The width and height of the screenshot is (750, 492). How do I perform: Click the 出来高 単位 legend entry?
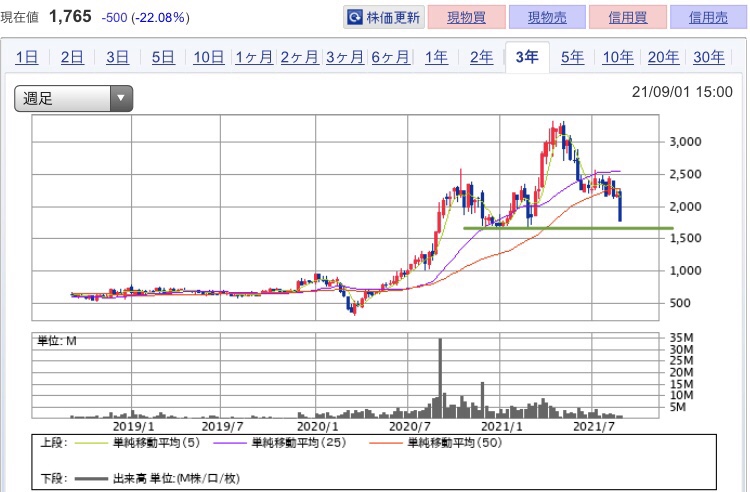157,479
